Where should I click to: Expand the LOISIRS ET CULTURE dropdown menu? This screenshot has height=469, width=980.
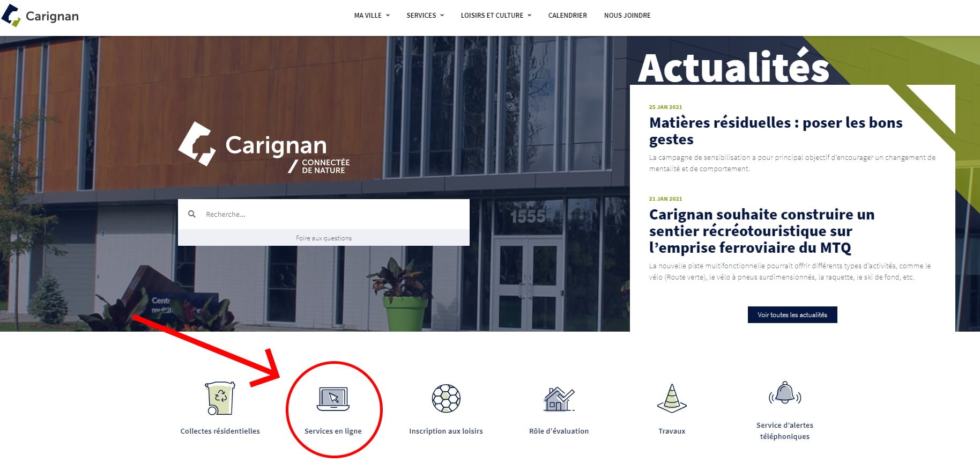[496, 16]
